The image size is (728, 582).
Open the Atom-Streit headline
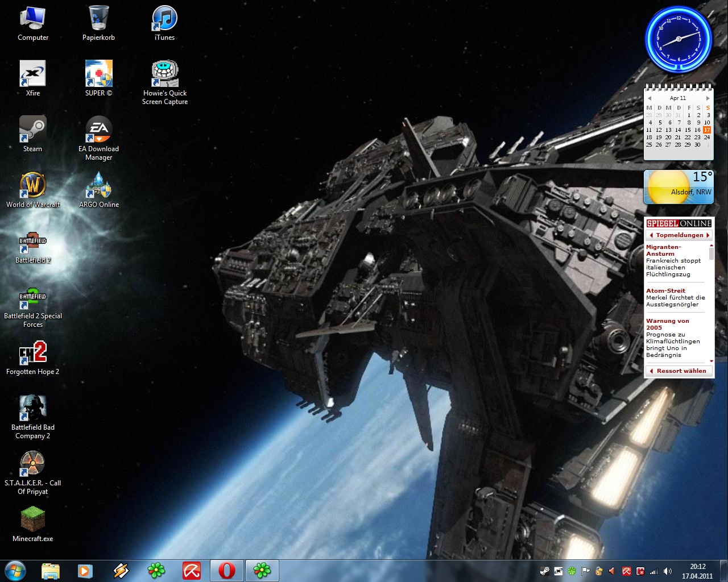pos(665,291)
